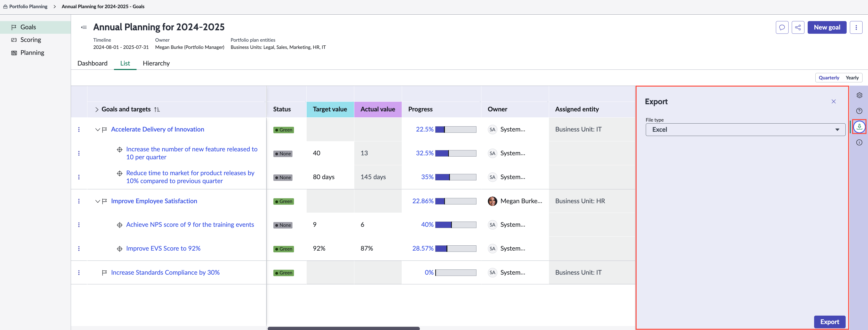Collapse the Accelerate Delivery of Innovation goal
This screenshot has height=330, width=868.
pyautogui.click(x=97, y=130)
